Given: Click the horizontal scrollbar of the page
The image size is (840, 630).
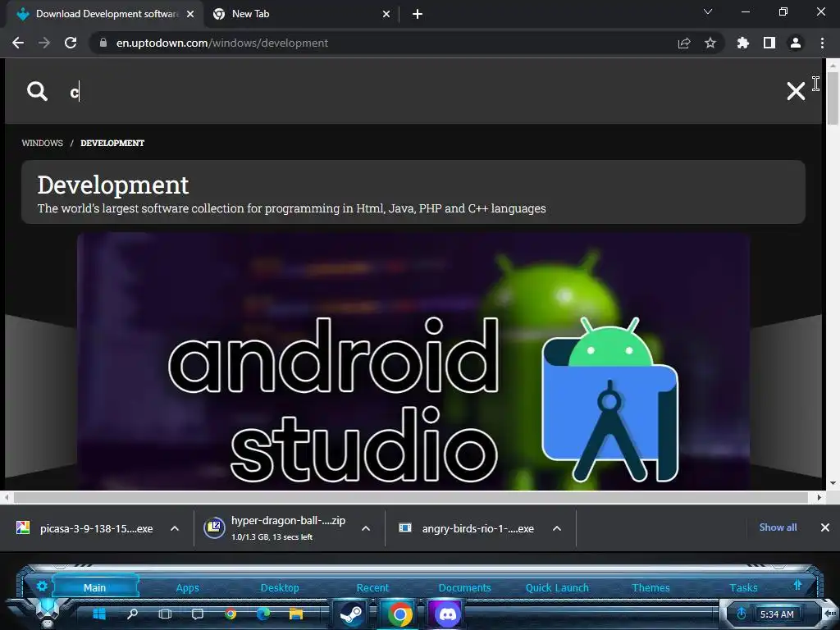Looking at the screenshot, I should pyautogui.click(x=410, y=498).
